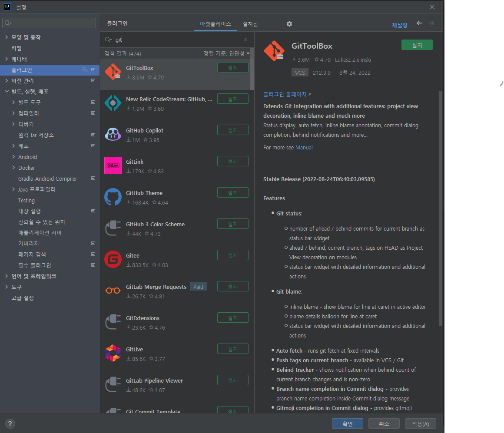Click the red Gitee plugin icon

pos(113,259)
